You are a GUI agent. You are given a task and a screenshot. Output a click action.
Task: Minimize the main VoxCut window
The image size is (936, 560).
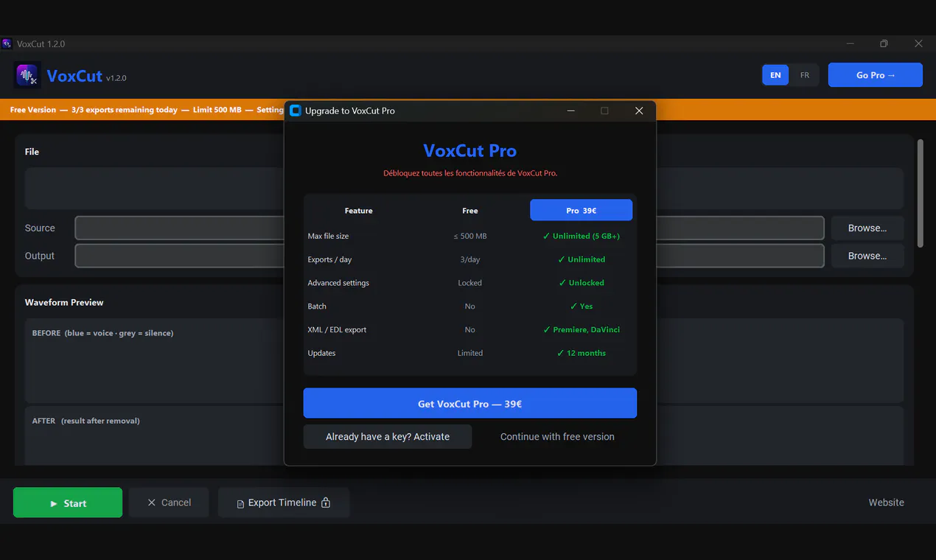(x=851, y=43)
